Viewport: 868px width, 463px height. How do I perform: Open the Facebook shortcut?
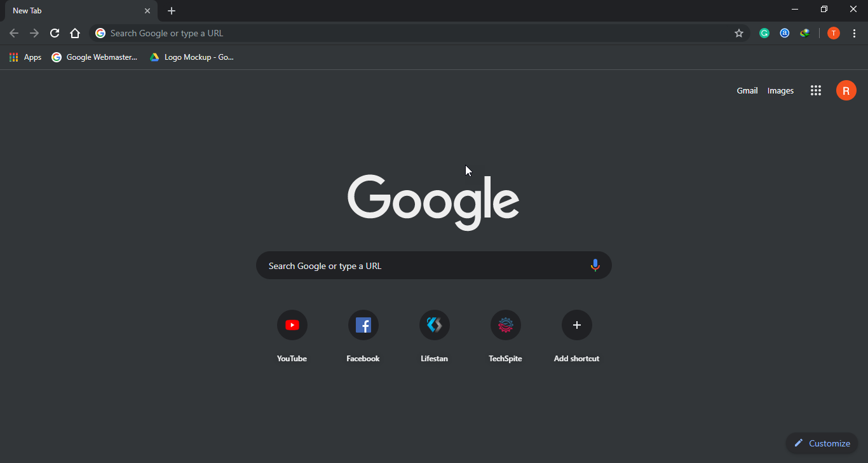[x=363, y=326]
